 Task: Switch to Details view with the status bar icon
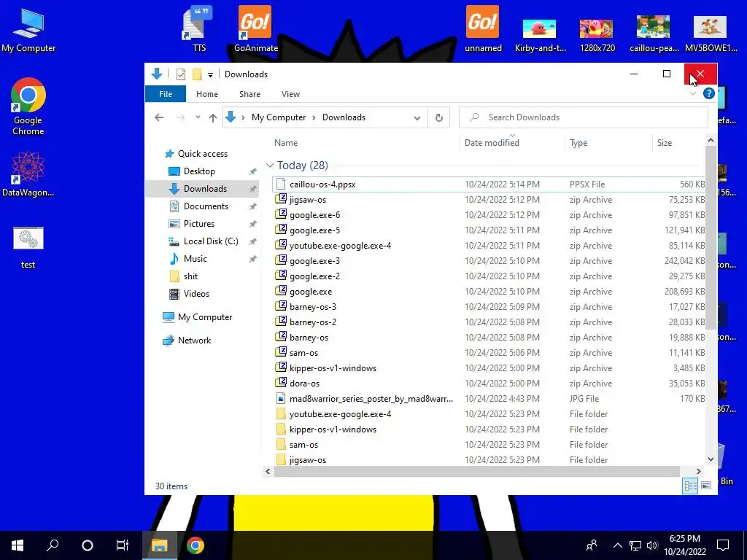[690, 486]
